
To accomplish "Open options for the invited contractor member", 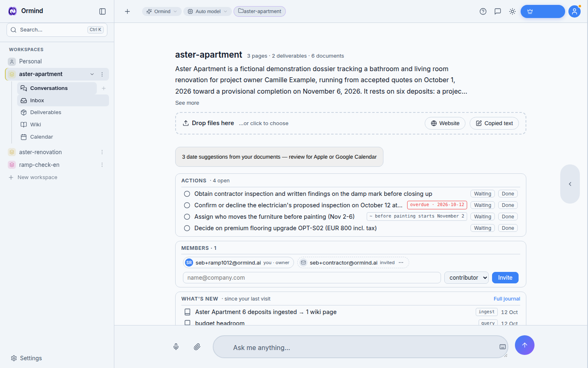I will 401,263.
